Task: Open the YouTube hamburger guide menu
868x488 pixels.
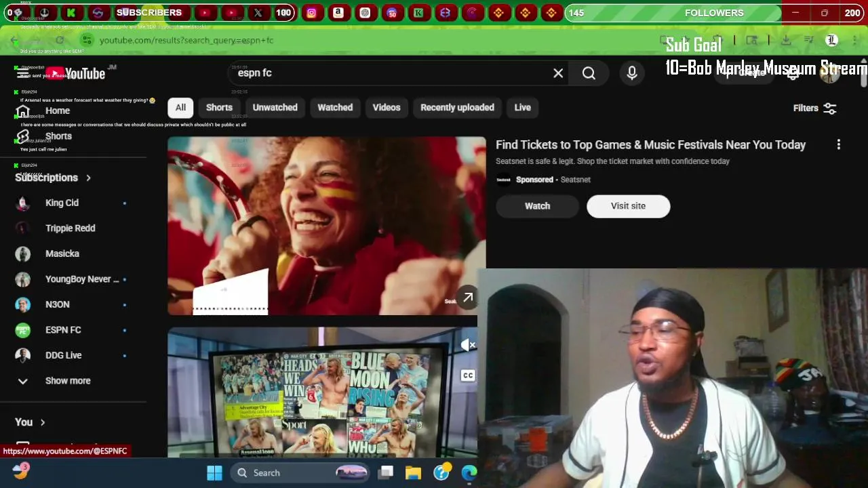Action: [x=22, y=73]
